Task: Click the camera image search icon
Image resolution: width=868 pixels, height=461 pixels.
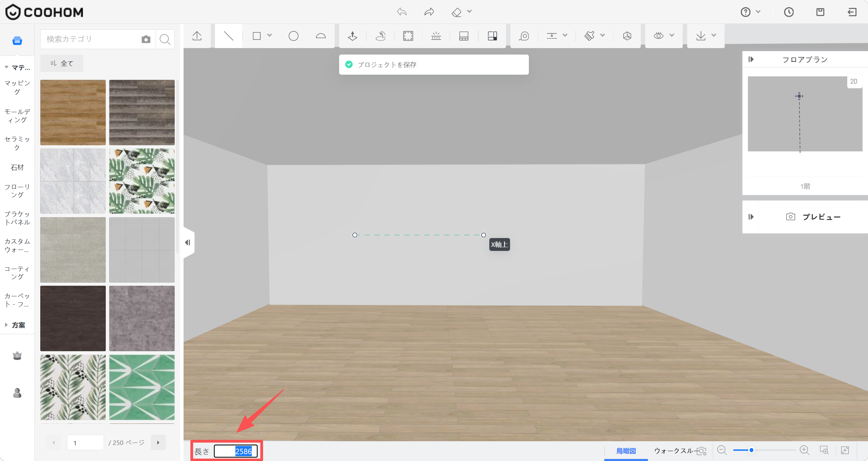Action: [x=146, y=39]
